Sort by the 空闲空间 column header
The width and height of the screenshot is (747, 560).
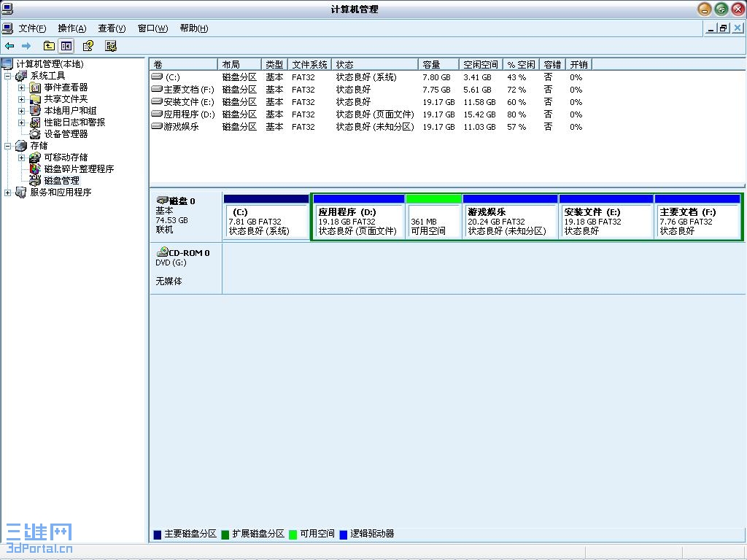click(481, 64)
